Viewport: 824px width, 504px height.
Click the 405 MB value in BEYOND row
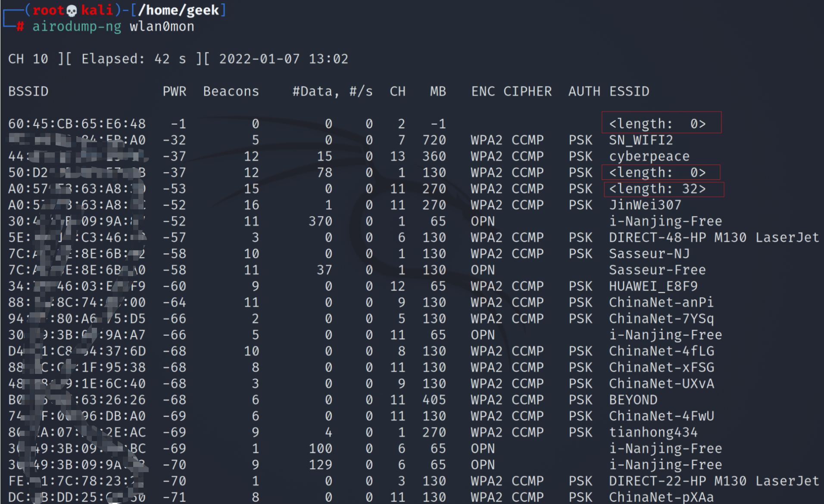434,400
